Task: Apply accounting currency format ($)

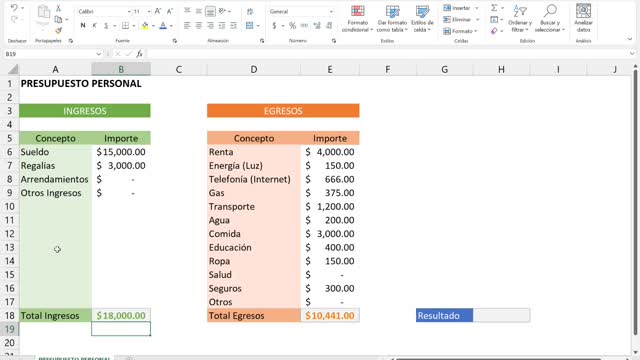Action: pyautogui.click(x=274, y=26)
